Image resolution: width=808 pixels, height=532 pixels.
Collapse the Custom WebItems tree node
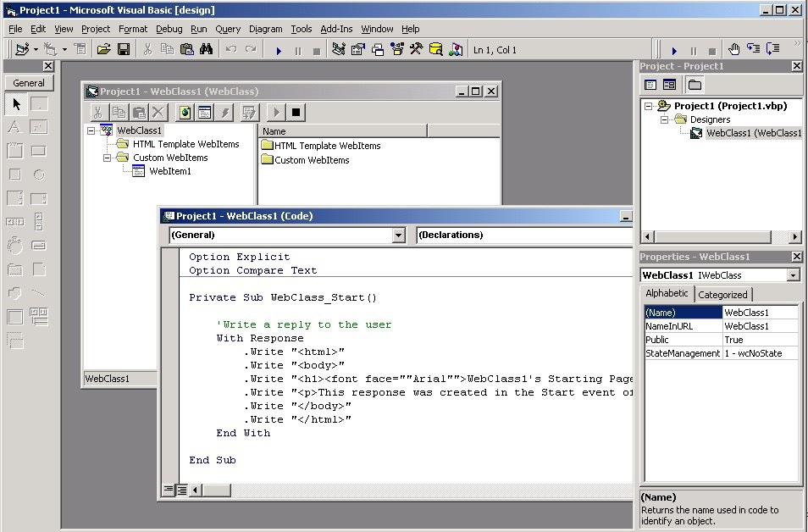coord(108,158)
